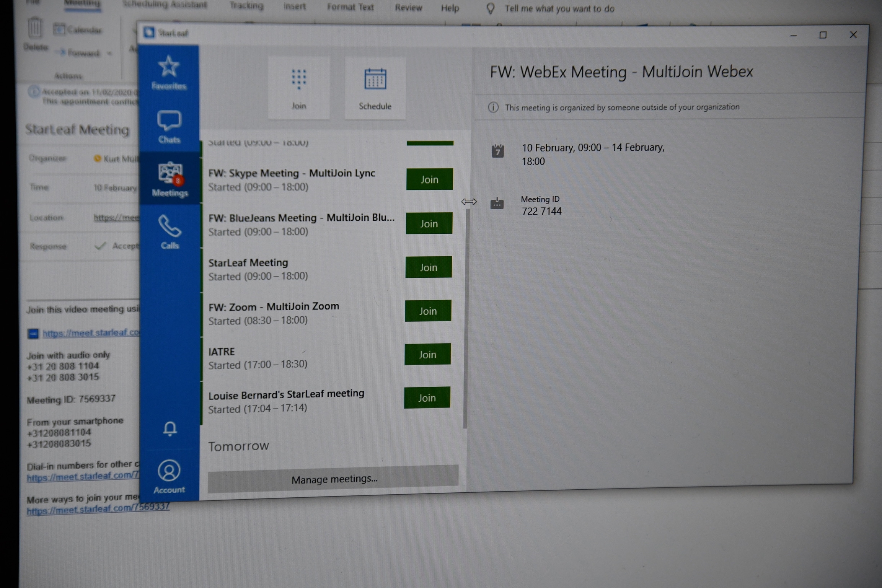Join the Skype MultiJoin Lync meeting
This screenshot has height=588, width=882.
coord(429,179)
